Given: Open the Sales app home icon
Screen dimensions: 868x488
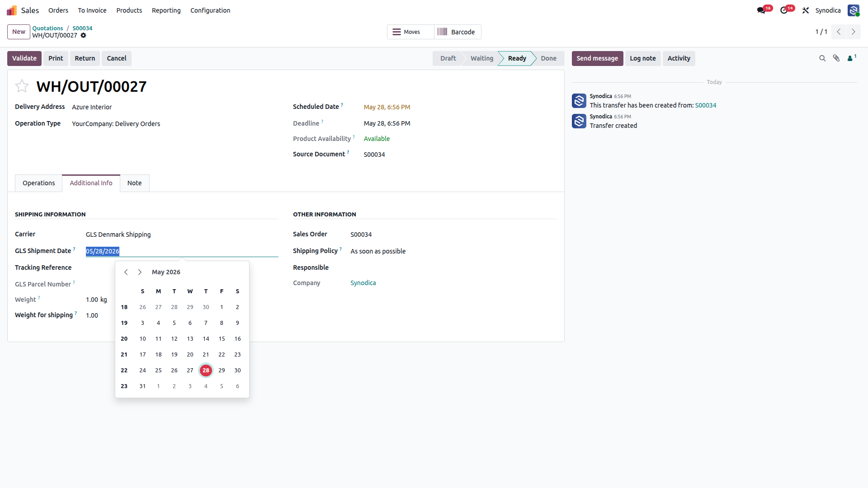Looking at the screenshot, I should click(x=12, y=10).
